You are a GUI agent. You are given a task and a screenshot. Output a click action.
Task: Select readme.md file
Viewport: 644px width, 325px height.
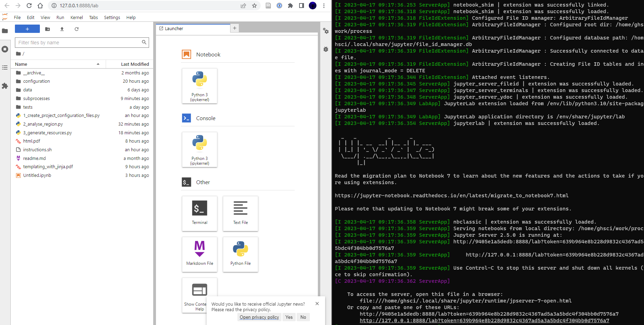[82, 159]
